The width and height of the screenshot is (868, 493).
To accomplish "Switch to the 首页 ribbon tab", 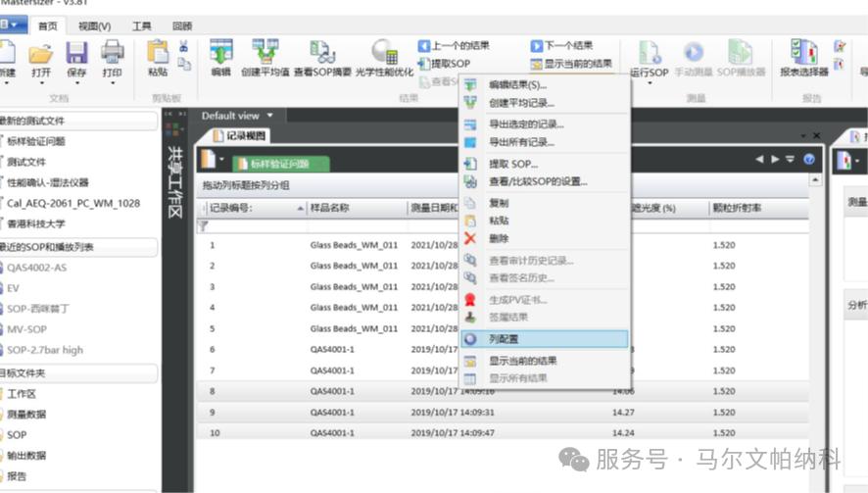I will click(48, 26).
